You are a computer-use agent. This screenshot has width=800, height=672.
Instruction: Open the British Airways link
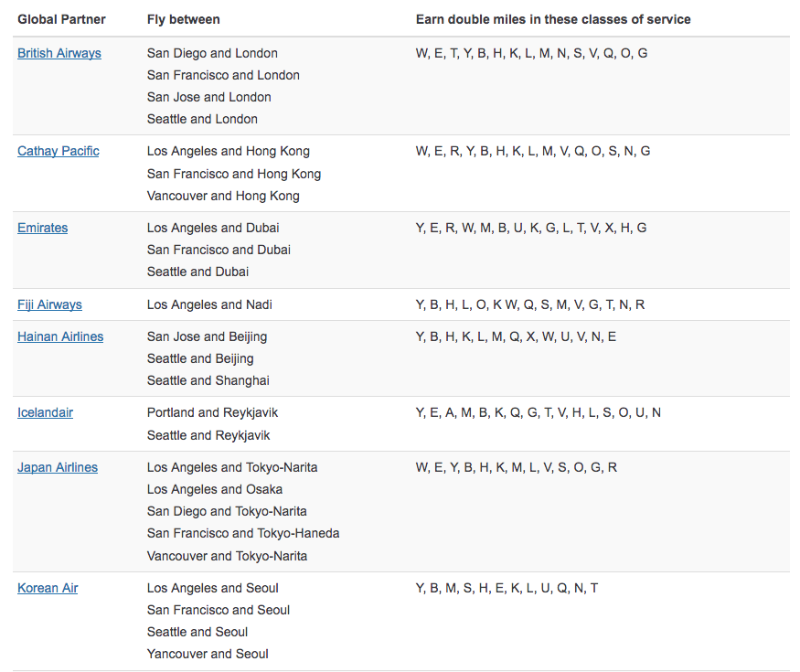[59, 53]
